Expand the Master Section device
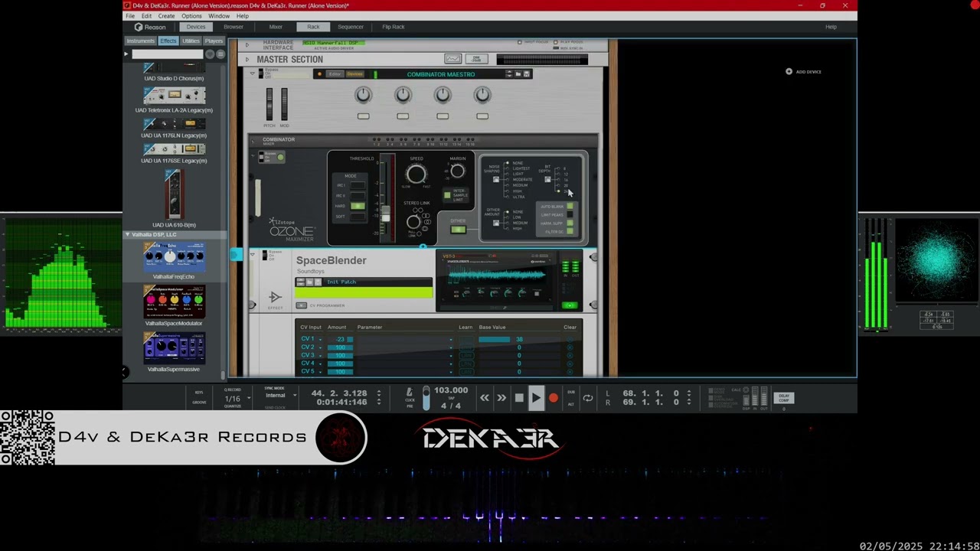This screenshot has width=980, height=551. (247, 59)
